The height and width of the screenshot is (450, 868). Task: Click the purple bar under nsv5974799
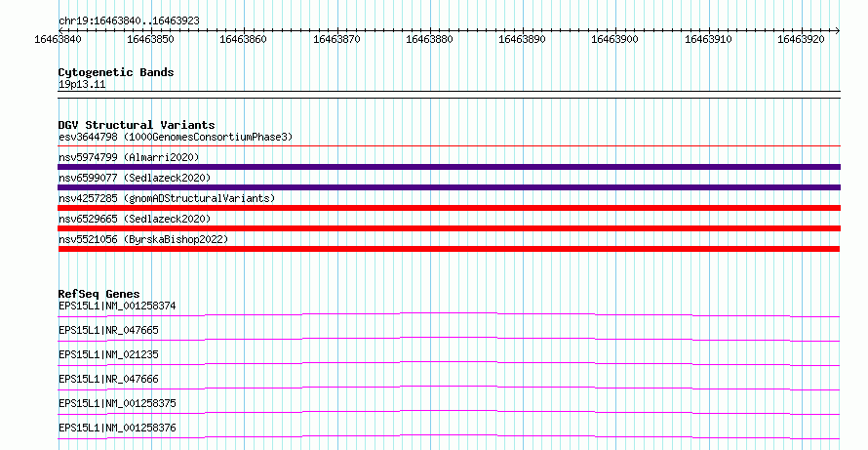coord(449,167)
